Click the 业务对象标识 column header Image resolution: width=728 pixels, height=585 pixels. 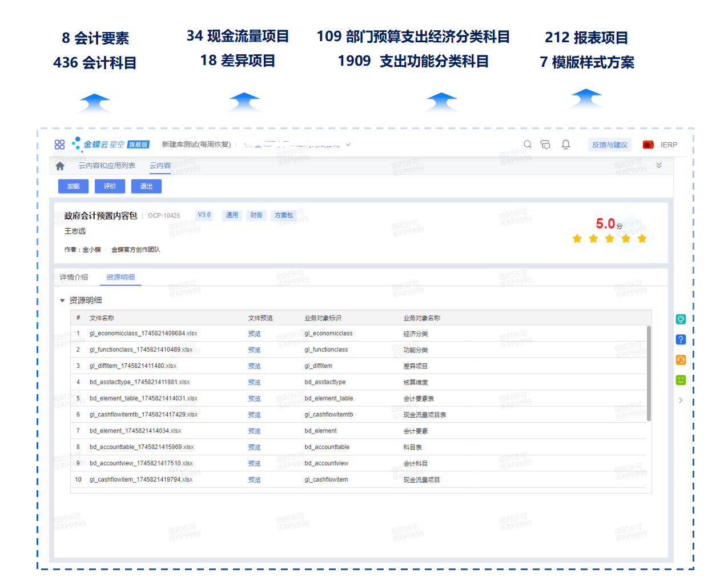pos(323,318)
